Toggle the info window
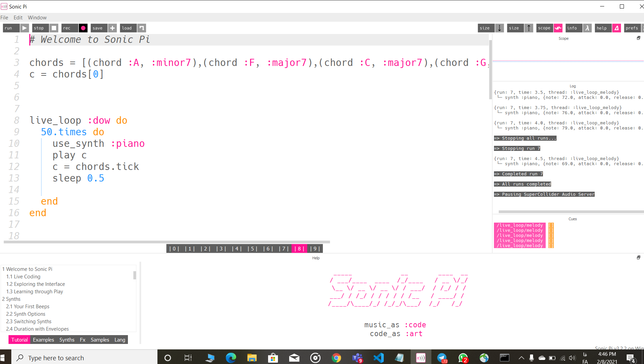The image size is (644, 364). 579,28
